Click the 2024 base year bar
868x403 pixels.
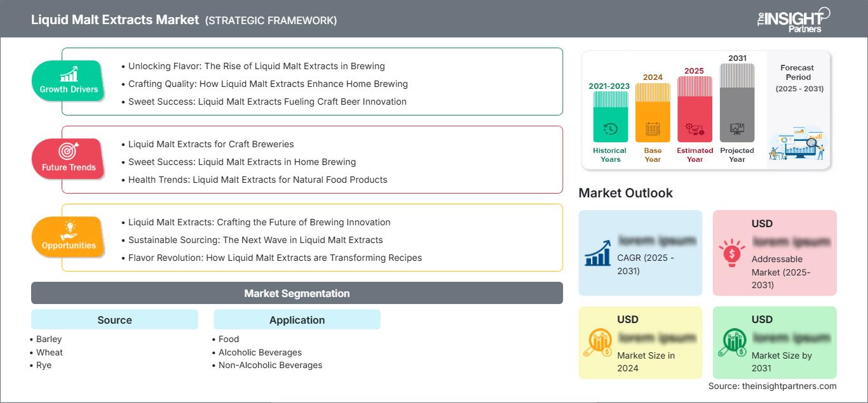coord(653,112)
